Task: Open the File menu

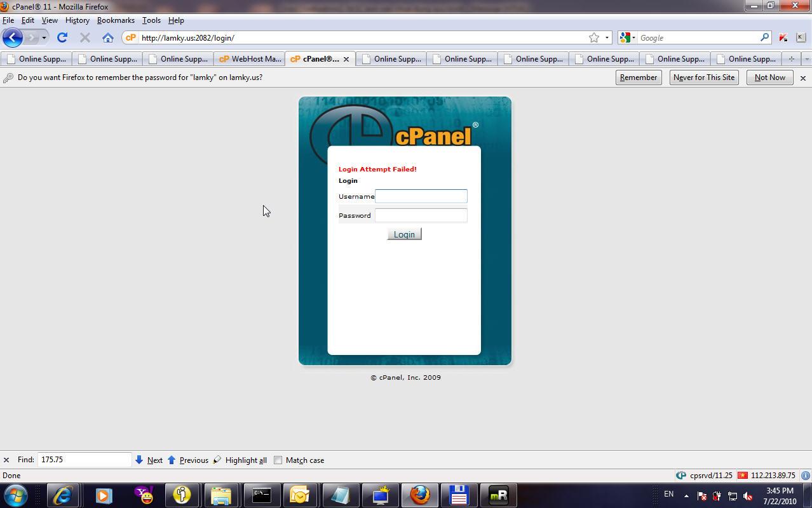Action: click(x=8, y=20)
